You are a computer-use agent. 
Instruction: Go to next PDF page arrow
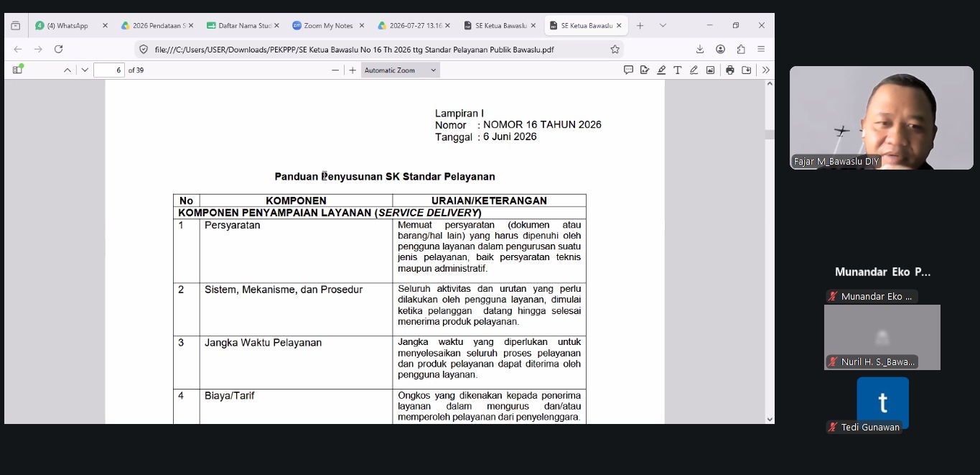tap(85, 70)
